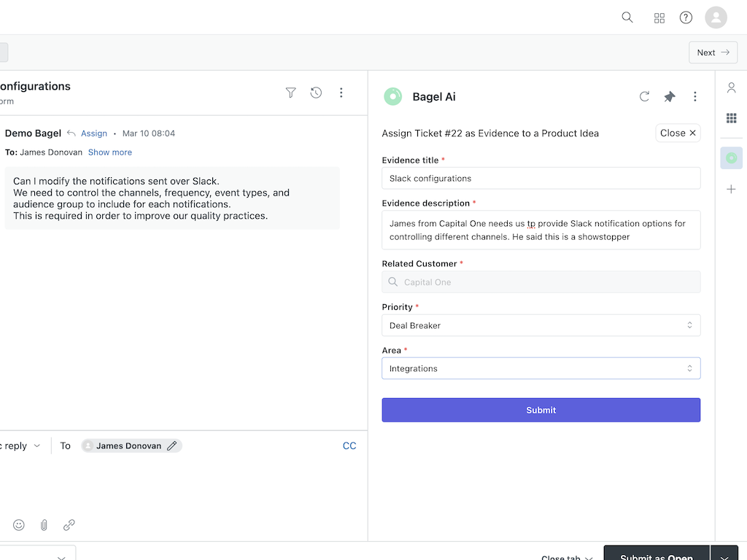
Task: Edit the Evidence title field
Action: (541, 178)
